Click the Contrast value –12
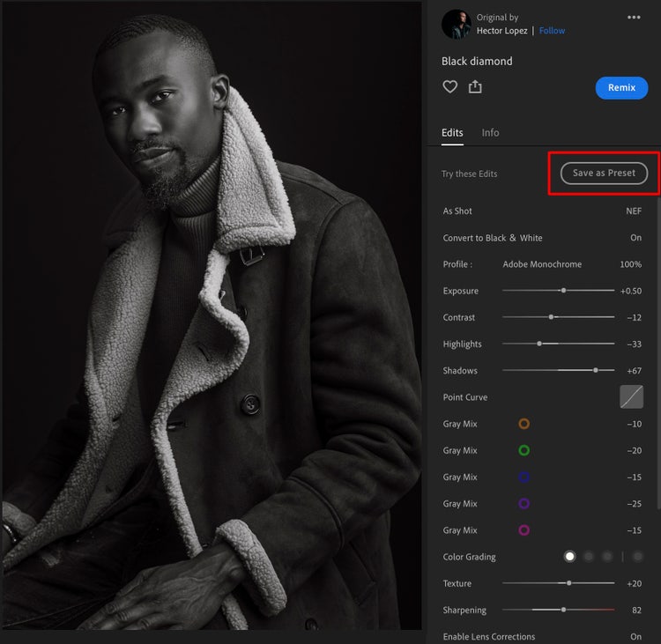 (x=634, y=317)
